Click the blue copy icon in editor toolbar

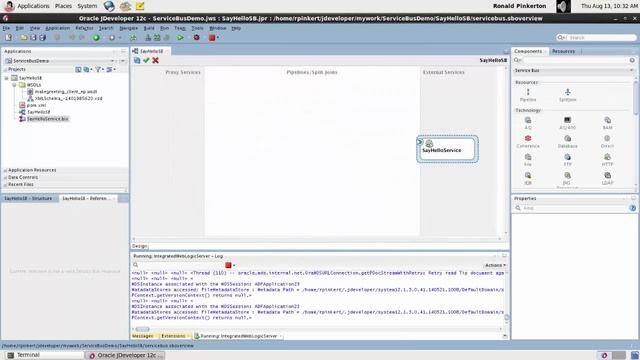pos(137,60)
